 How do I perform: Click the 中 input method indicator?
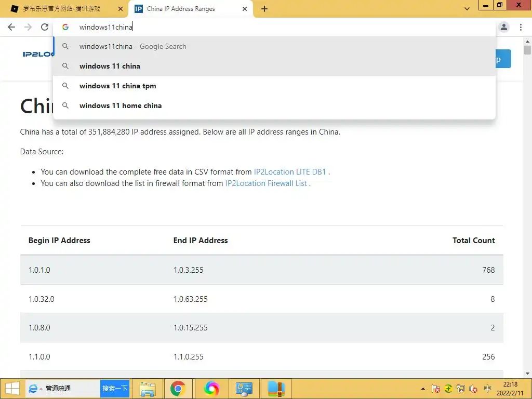click(487, 389)
